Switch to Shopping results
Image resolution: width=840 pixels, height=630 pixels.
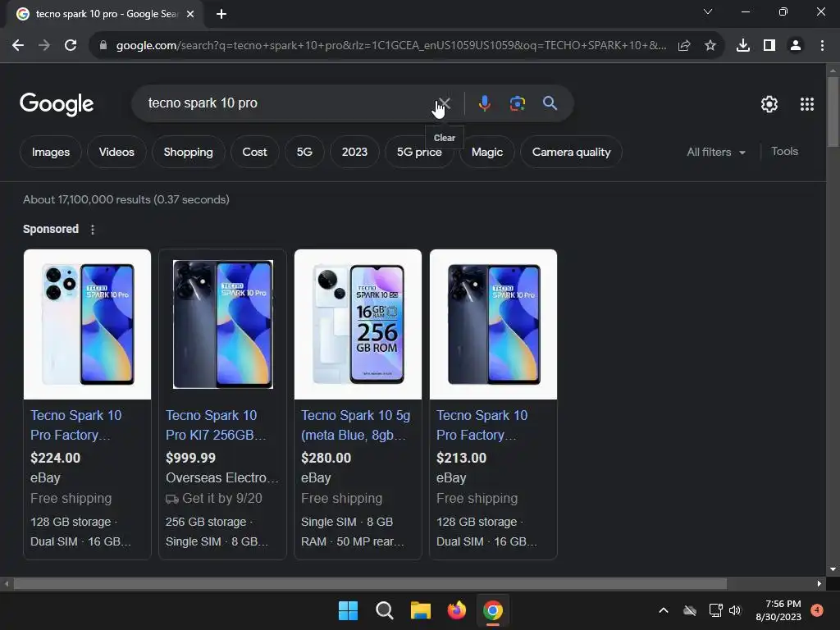coord(188,152)
